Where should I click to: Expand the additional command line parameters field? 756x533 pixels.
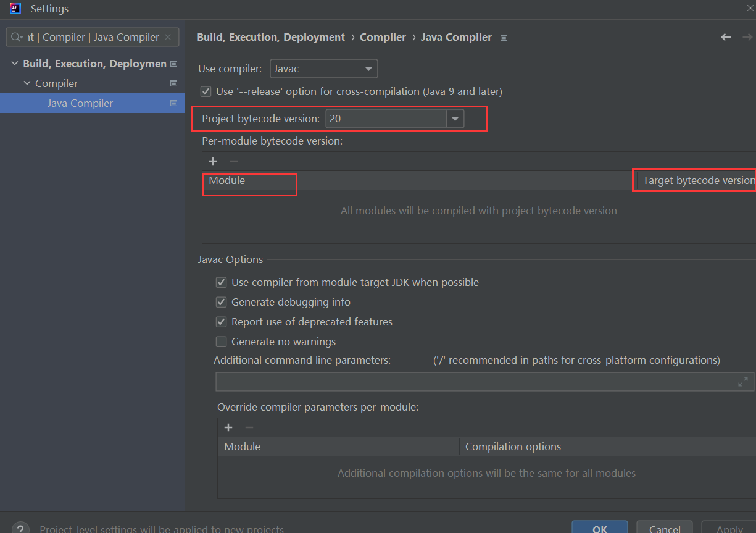(x=742, y=382)
